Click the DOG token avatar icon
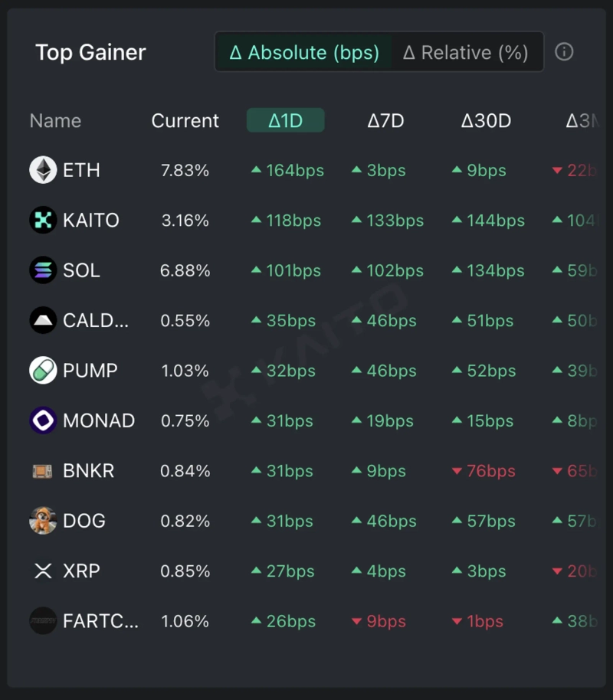Screen dimensions: 613x700 [x=43, y=521]
